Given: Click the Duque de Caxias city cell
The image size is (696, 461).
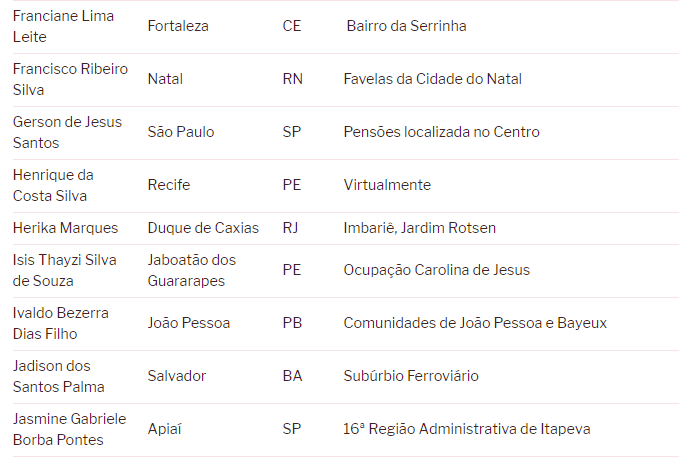Looking at the screenshot, I should coord(203,228).
